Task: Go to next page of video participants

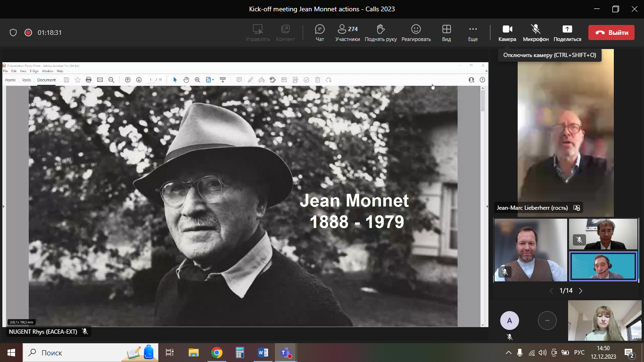Action: click(x=581, y=291)
